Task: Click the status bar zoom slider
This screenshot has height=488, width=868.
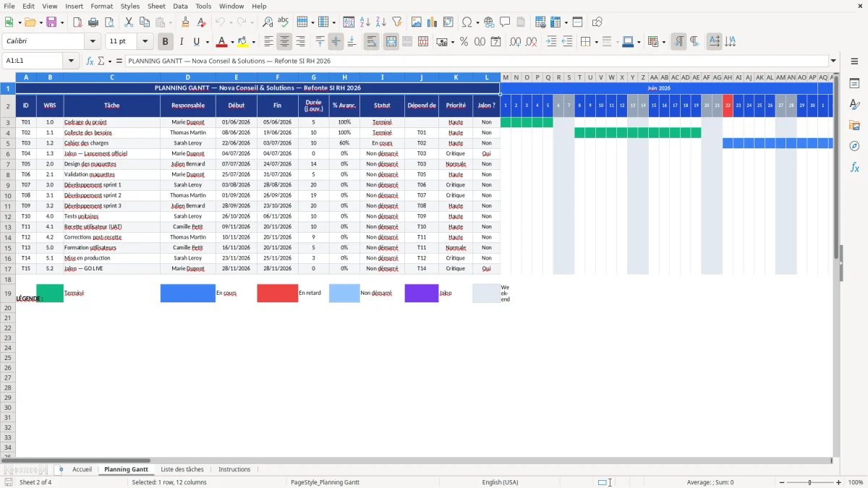Action: (x=809, y=482)
